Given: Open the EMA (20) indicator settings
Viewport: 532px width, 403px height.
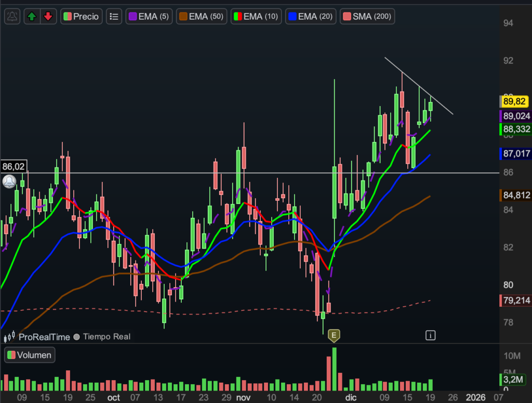Looking at the screenshot, I should point(312,16).
